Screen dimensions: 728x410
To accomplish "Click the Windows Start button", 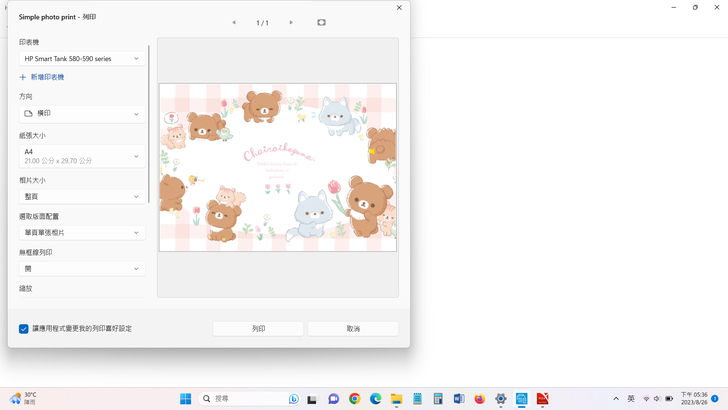I will [185, 399].
